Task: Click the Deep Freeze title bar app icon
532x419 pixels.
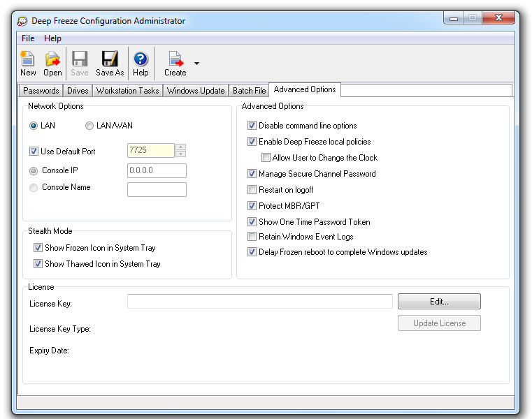Action: [22, 21]
